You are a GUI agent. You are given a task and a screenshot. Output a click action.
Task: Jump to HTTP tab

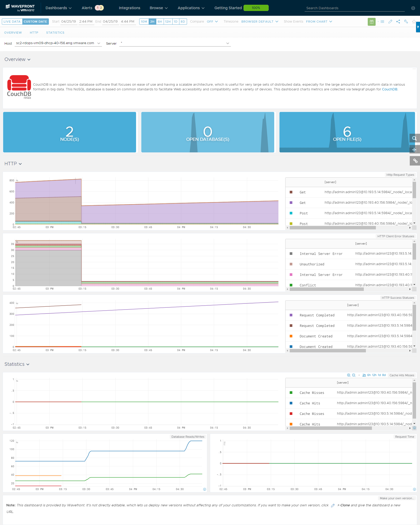tap(34, 33)
